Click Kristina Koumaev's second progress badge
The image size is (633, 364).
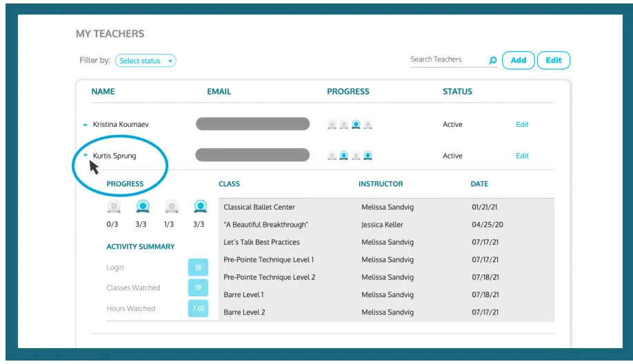[x=343, y=125]
